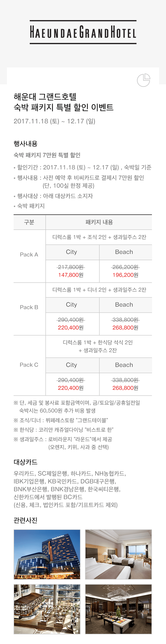
Task: Click the 구분 column header
Action: coord(29,222)
